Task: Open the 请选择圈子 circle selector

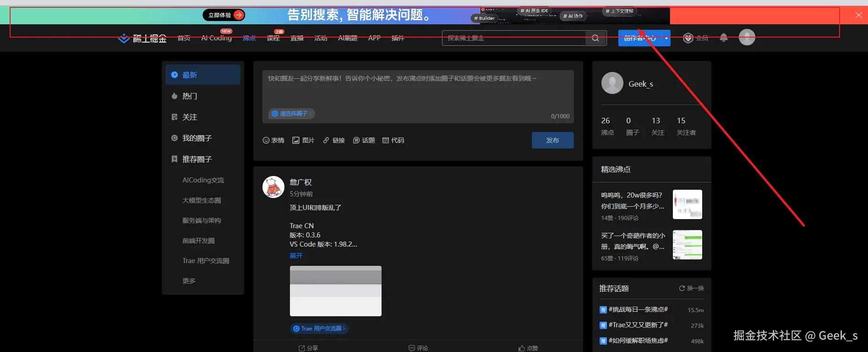Action: tap(292, 114)
